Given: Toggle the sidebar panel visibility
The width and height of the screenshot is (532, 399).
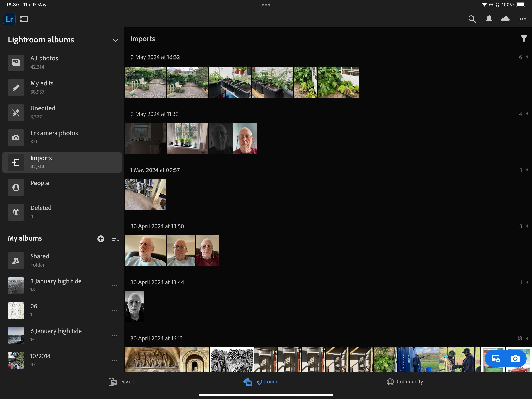Looking at the screenshot, I should 24,19.
